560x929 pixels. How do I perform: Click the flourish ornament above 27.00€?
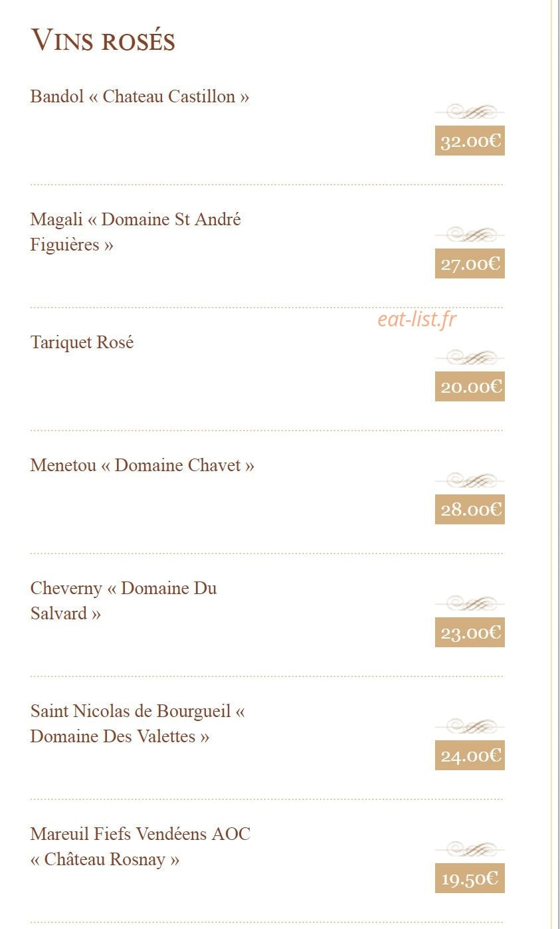click(x=470, y=235)
